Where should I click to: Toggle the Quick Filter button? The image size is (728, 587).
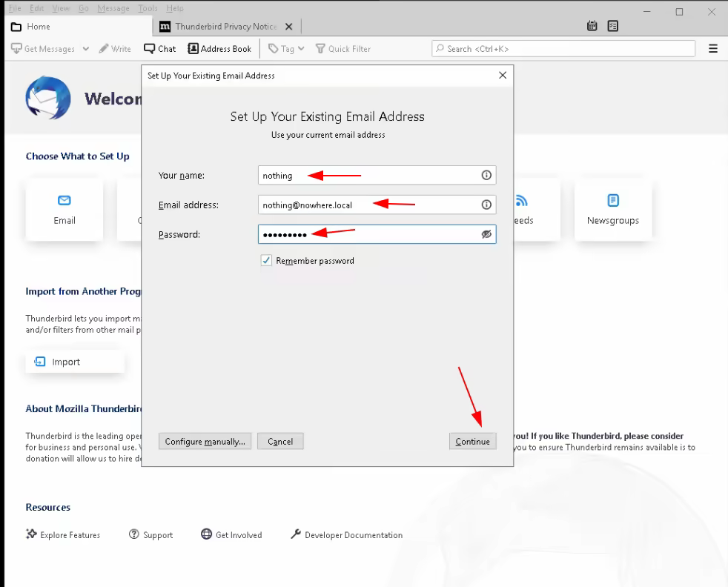coord(343,49)
